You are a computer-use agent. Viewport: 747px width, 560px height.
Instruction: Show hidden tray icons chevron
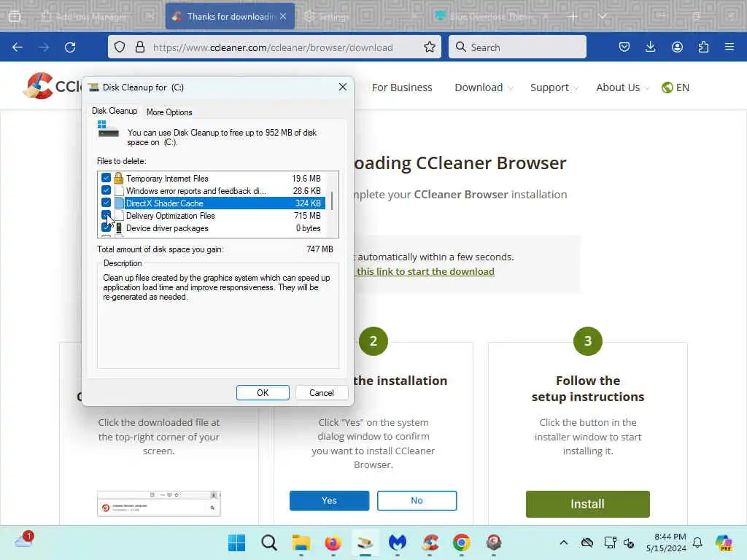[564, 542]
